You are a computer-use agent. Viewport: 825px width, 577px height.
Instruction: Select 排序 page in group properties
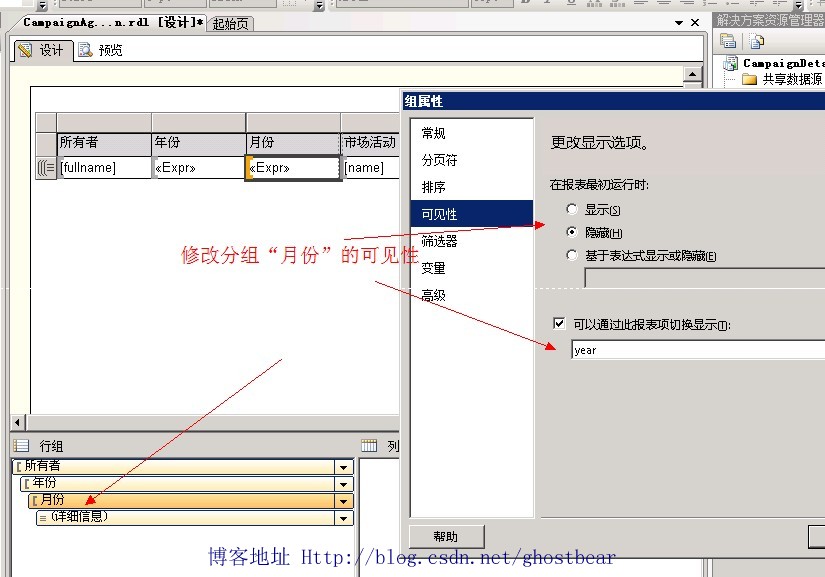pyautogui.click(x=433, y=187)
